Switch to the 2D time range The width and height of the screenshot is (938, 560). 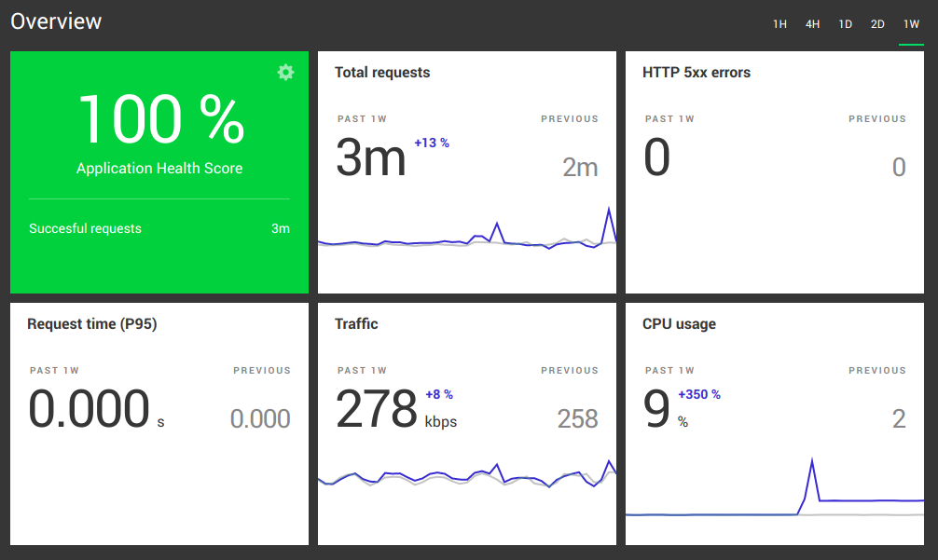877,24
